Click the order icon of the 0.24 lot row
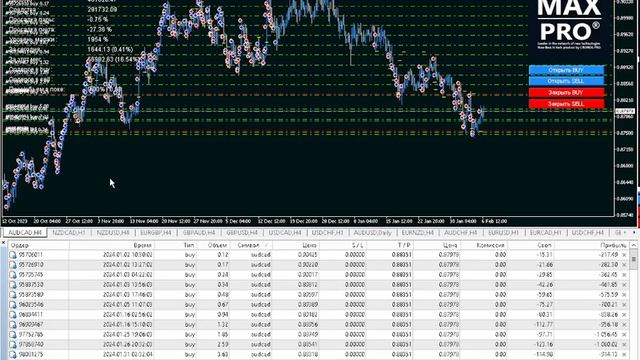Viewport: 640px width, 360px height. pyautogui.click(x=13, y=275)
